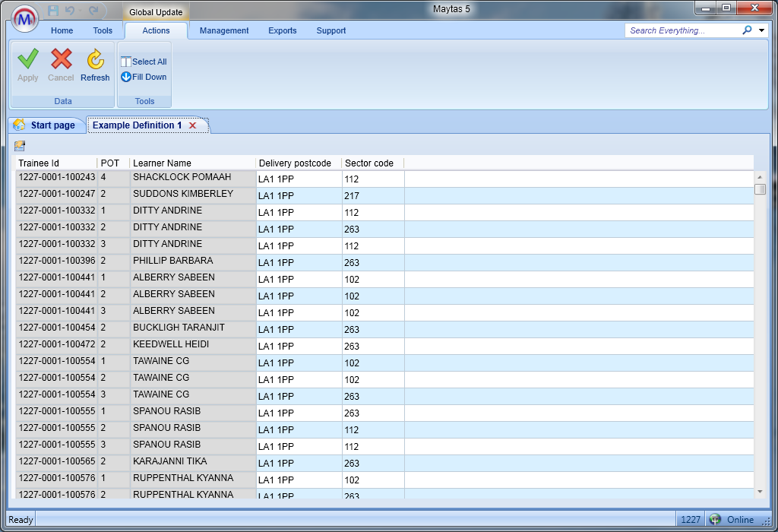778x532 pixels.
Task: Click the Fill Down tool
Action: click(x=144, y=77)
